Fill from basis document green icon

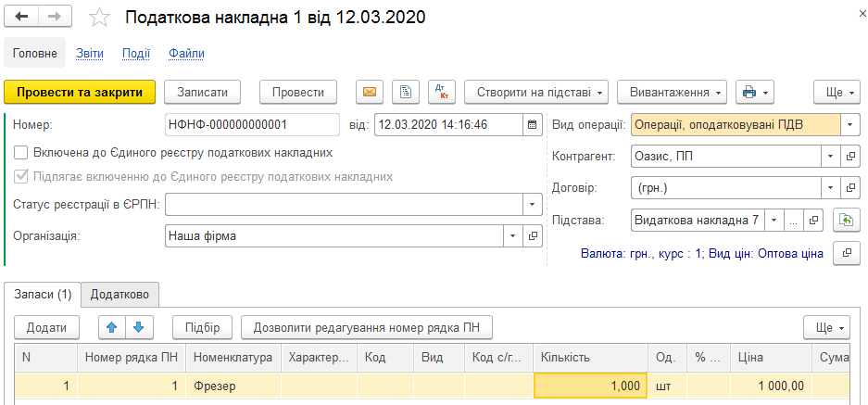(x=847, y=220)
